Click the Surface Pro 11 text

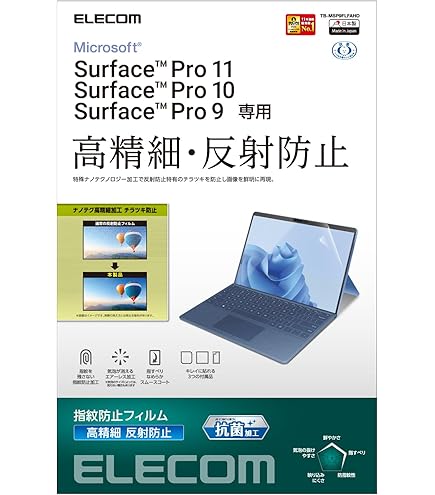point(153,69)
